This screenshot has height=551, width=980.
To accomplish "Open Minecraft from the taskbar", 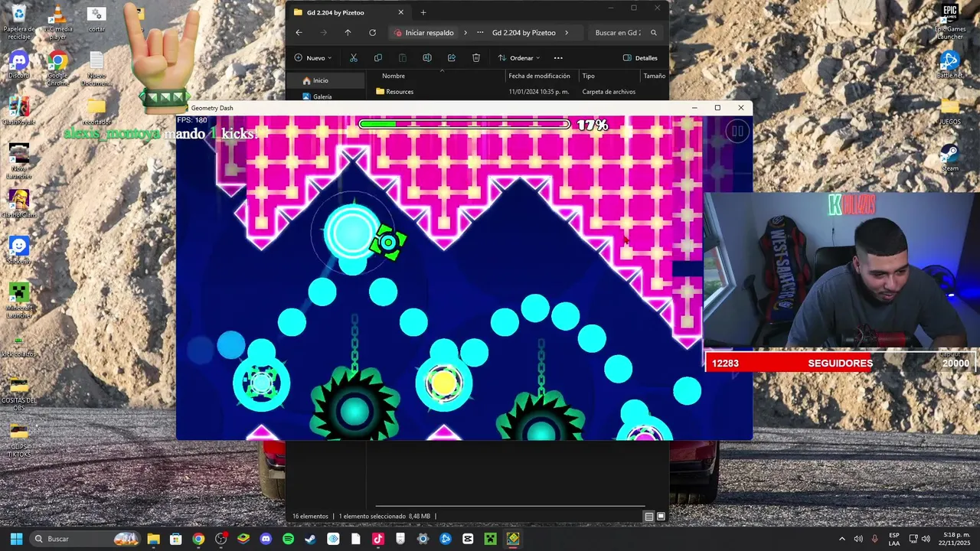I will 490,539.
